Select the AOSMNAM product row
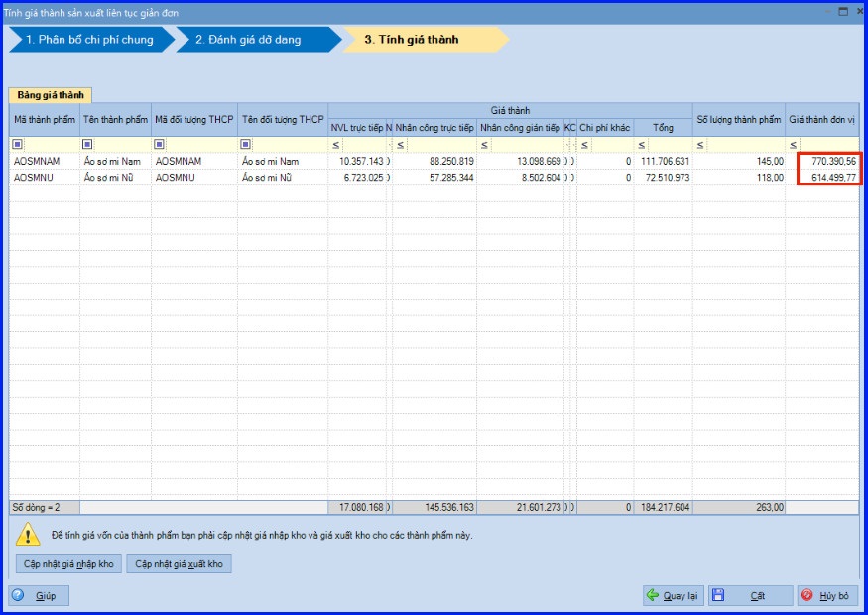 click(x=434, y=161)
